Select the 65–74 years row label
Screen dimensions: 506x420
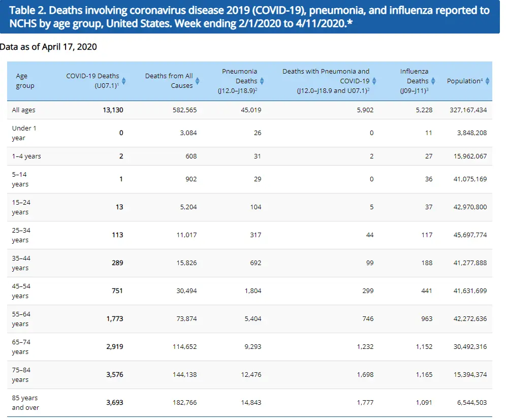[x=22, y=346]
